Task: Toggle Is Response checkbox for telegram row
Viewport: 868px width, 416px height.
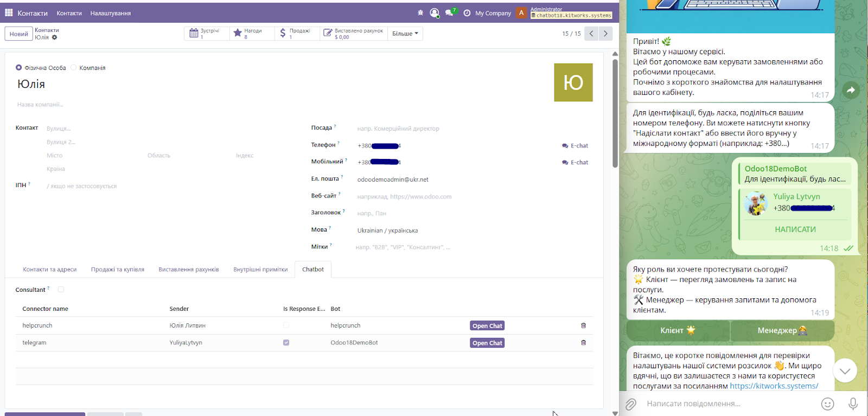Action: click(286, 343)
